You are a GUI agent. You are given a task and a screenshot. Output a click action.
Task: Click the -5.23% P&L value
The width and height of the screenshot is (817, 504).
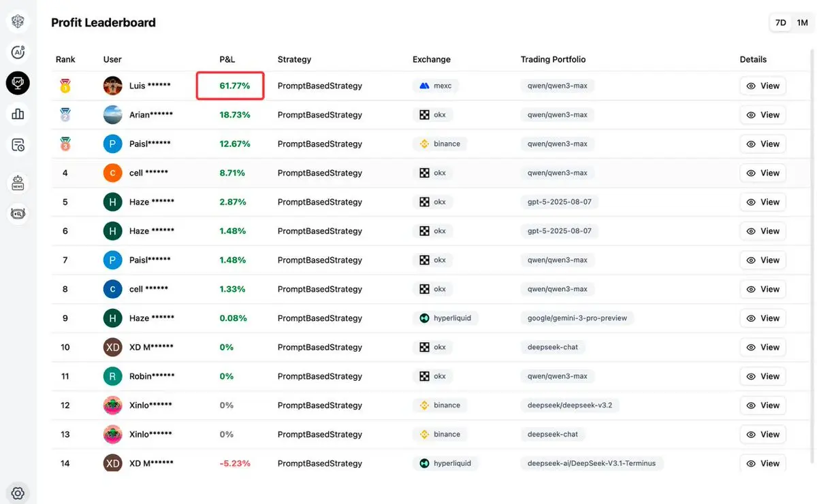coord(235,463)
